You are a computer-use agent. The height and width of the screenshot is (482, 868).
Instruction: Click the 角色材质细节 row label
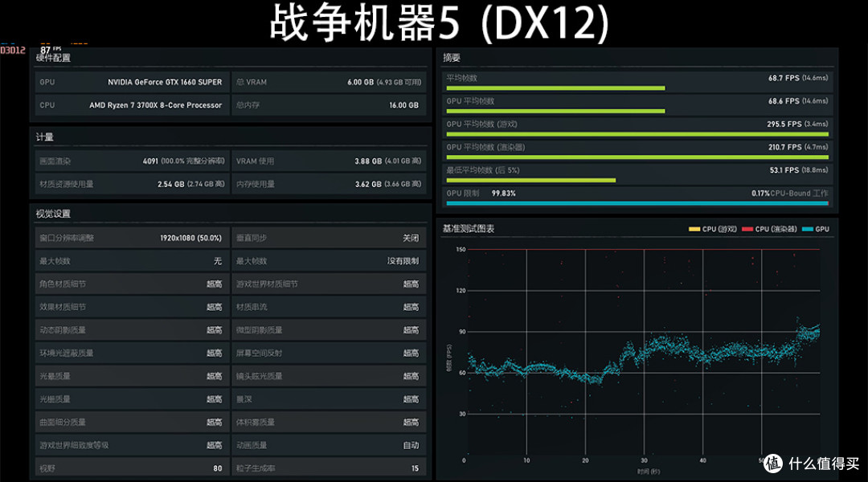click(x=63, y=284)
